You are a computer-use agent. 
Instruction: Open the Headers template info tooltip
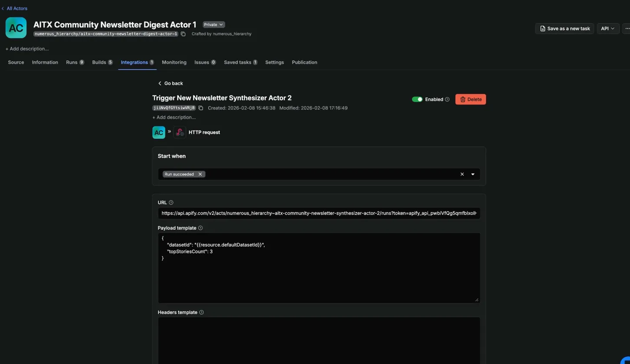tap(201, 312)
